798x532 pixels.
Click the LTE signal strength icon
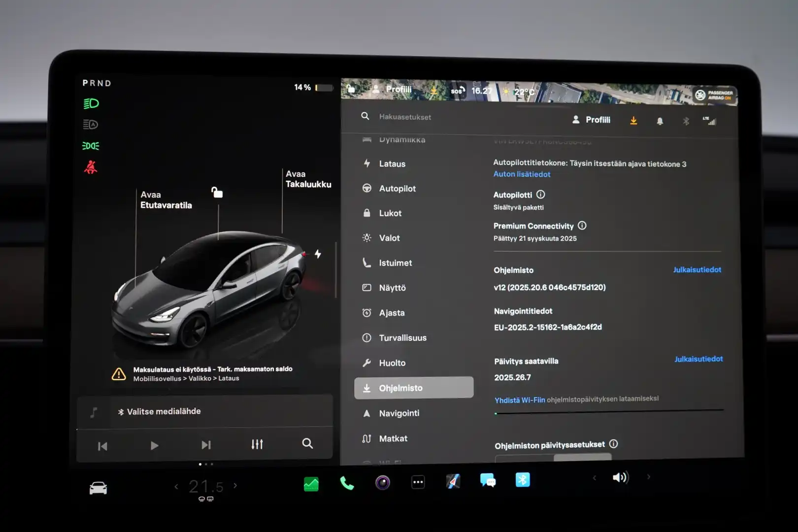[x=709, y=121]
